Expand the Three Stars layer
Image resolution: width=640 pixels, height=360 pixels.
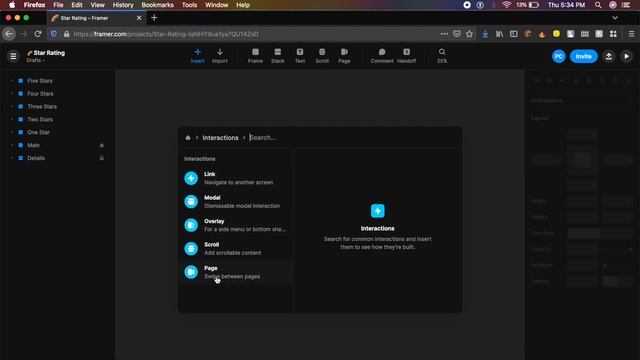(12, 107)
